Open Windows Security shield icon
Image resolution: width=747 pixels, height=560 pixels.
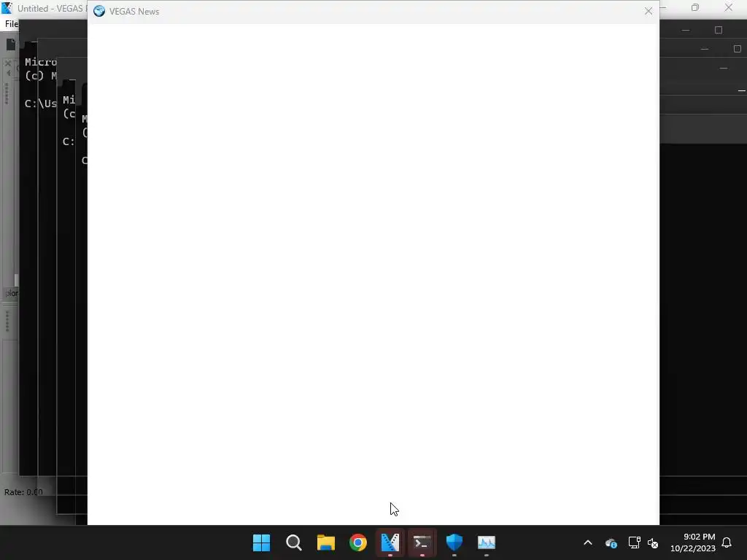click(454, 542)
